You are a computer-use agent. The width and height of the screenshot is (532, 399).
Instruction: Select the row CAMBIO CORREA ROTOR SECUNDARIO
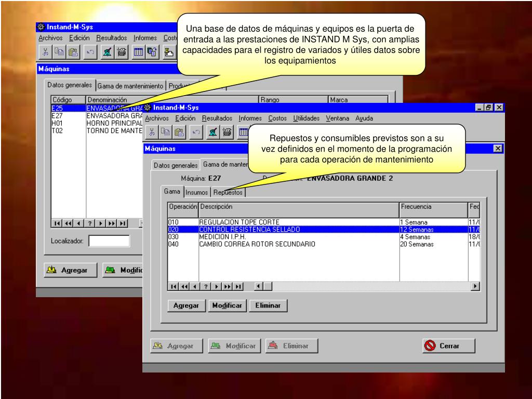[324, 244]
